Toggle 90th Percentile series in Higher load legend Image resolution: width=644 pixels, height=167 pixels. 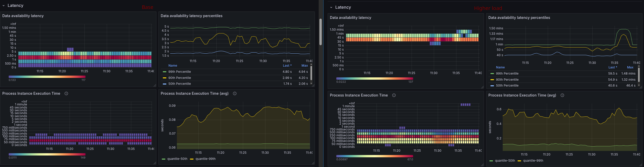[x=507, y=80]
